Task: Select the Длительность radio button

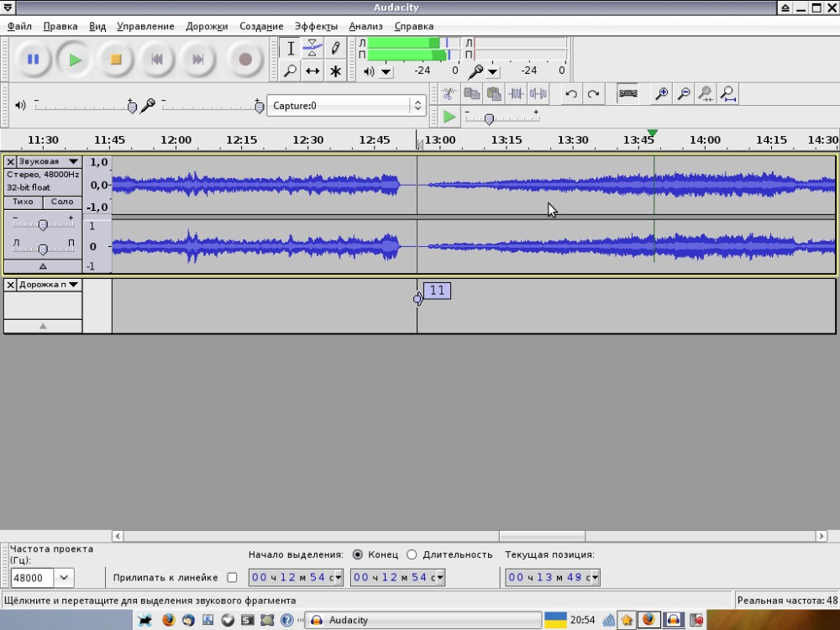Action: tap(412, 554)
